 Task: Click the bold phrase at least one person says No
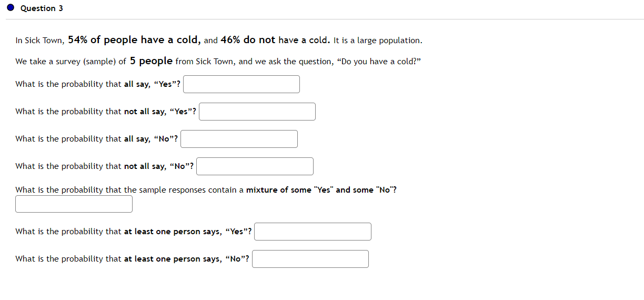(x=187, y=259)
